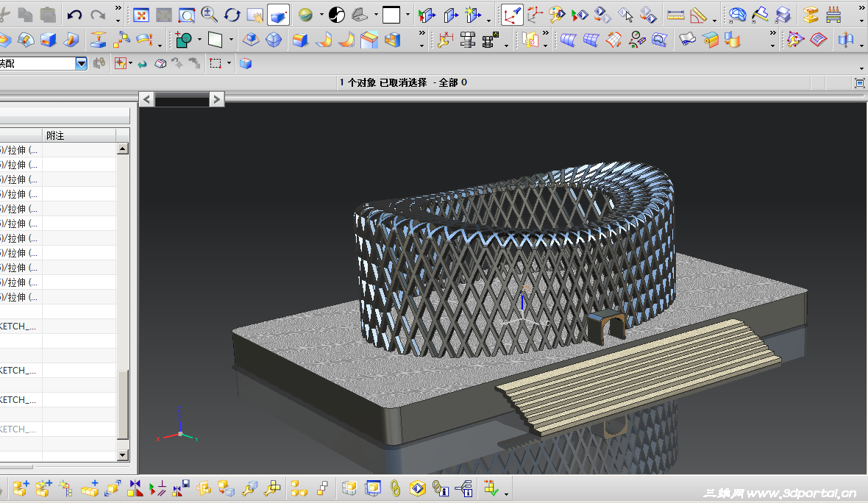Open the rectangle selection mode dropdown
Viewport: 868px width, 503px height.
tap(230, 64)
